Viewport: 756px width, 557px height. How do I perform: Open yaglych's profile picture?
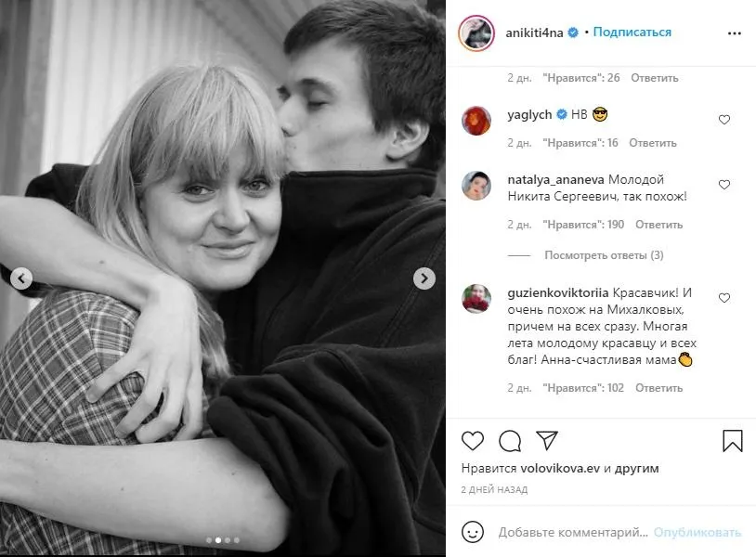tap(476, 121)
